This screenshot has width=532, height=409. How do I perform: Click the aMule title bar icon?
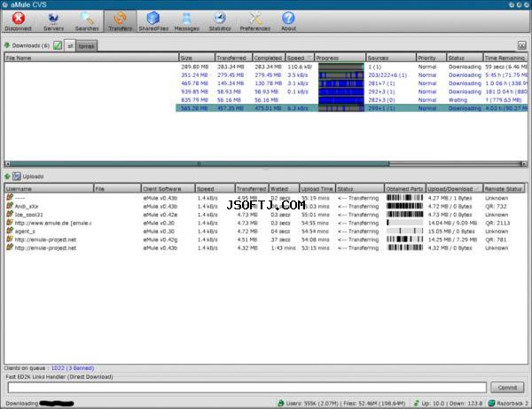(x=4, y=4)
